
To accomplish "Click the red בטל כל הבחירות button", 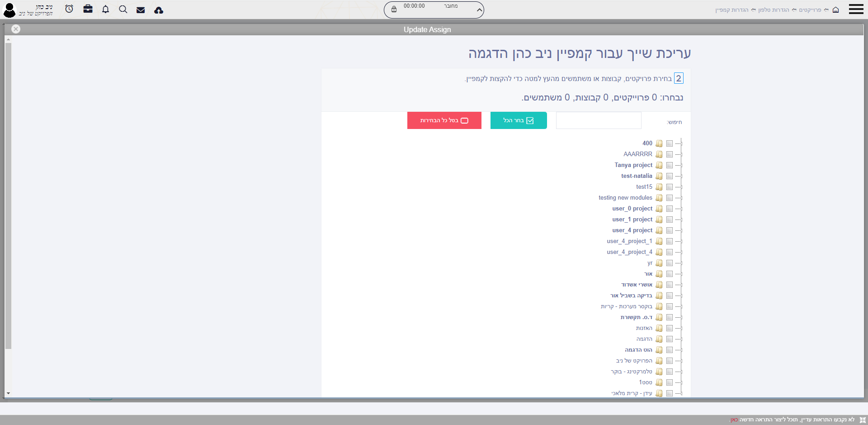I will (x=444, y=120).
